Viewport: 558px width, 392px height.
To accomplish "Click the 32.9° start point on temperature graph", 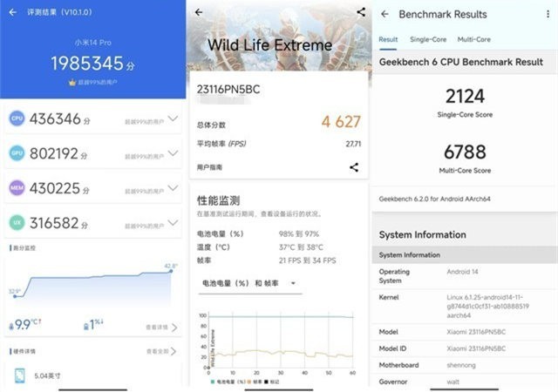I will pos(15,296).
